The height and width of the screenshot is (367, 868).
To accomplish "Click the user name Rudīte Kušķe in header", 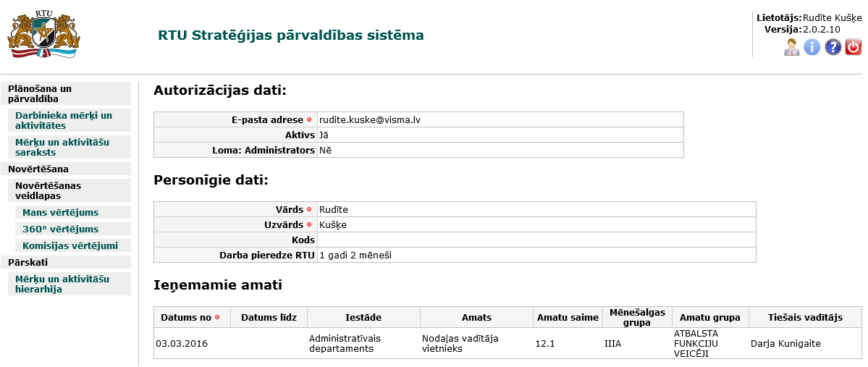I will [x=832, y=17].
